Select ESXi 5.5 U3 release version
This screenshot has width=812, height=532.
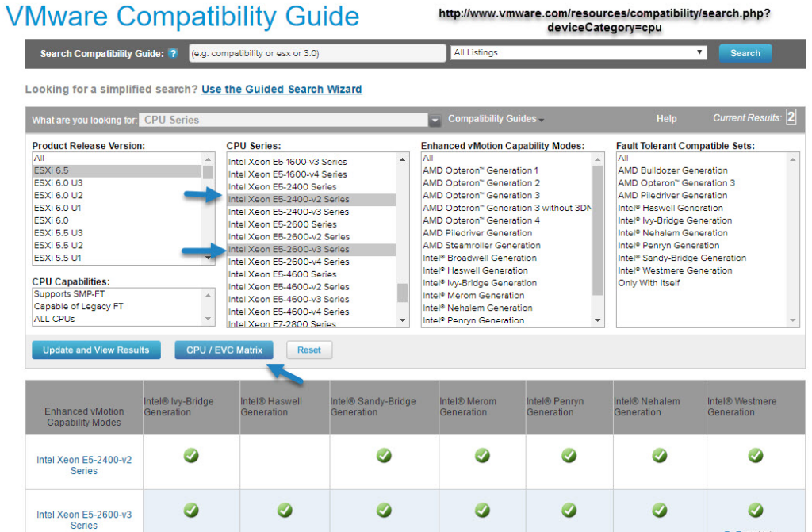coord(117,232)
